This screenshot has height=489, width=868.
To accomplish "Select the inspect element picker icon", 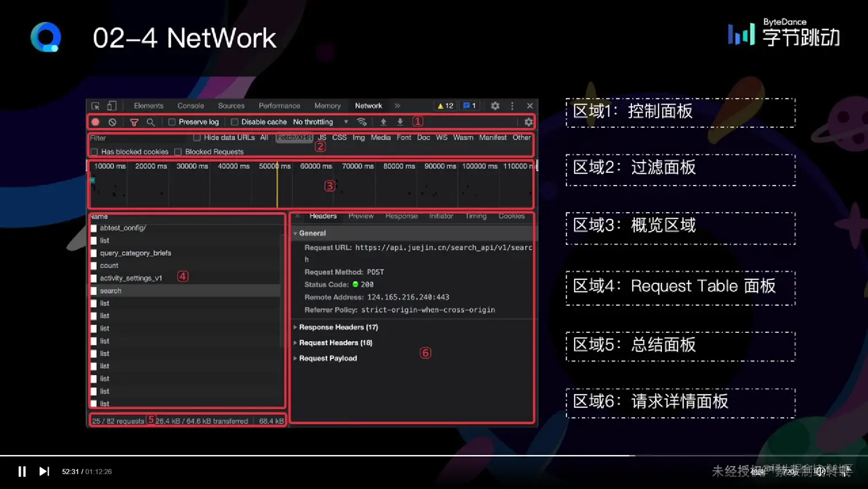I will (x=96, y=106).
